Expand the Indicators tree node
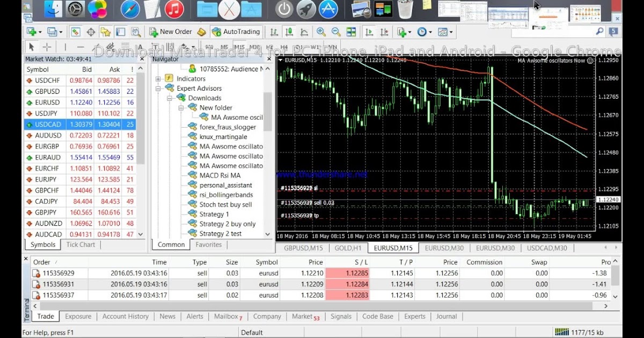Screen dimensions: 644x338 pos(158,79)
